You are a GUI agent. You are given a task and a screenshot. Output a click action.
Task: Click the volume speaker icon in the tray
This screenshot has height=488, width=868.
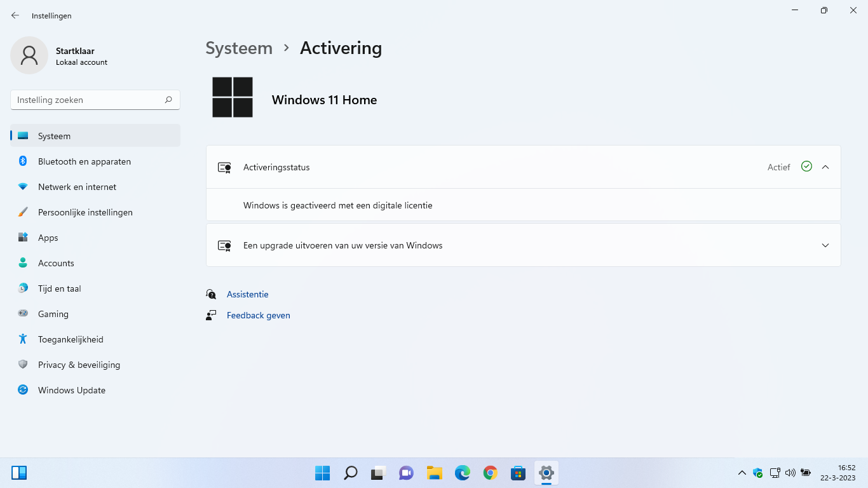(790, 473)
